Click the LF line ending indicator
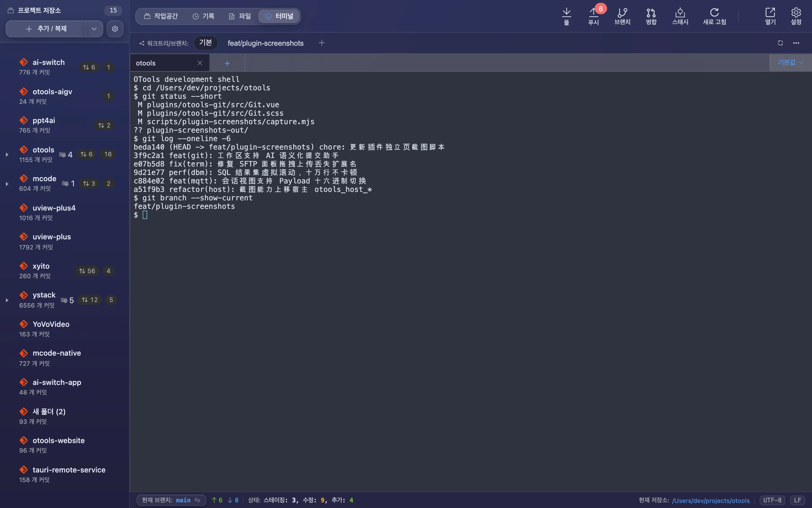 [x=797, y=500]
